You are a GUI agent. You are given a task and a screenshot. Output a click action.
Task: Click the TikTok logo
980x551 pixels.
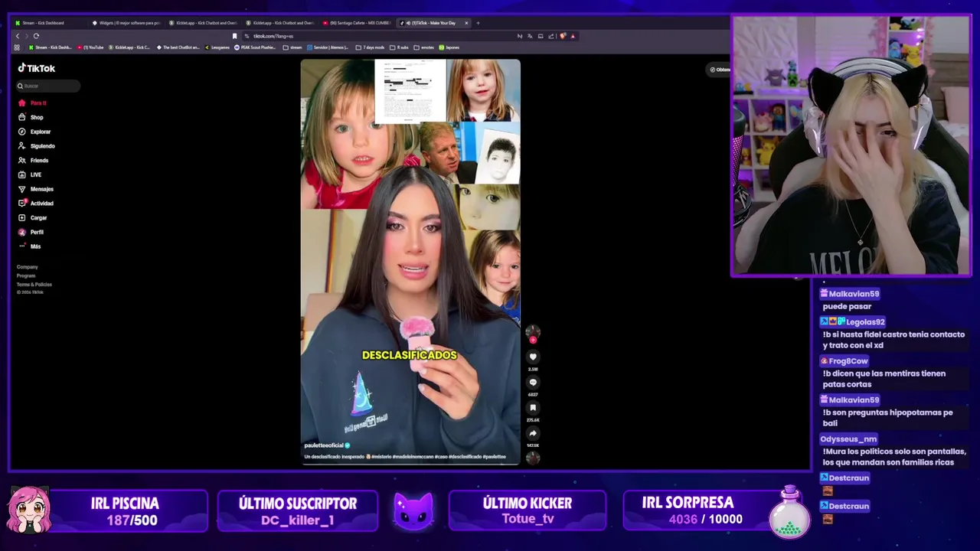(x=37, y=68)
